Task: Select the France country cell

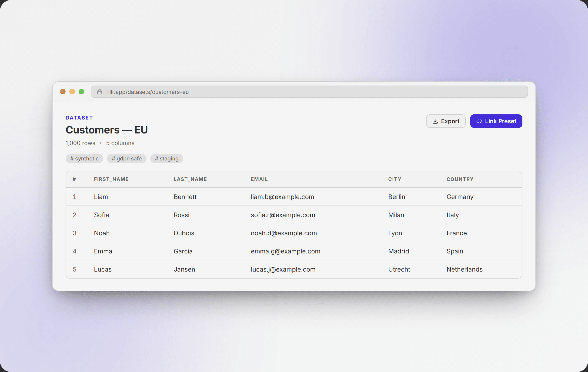Action: pos(457,233)
